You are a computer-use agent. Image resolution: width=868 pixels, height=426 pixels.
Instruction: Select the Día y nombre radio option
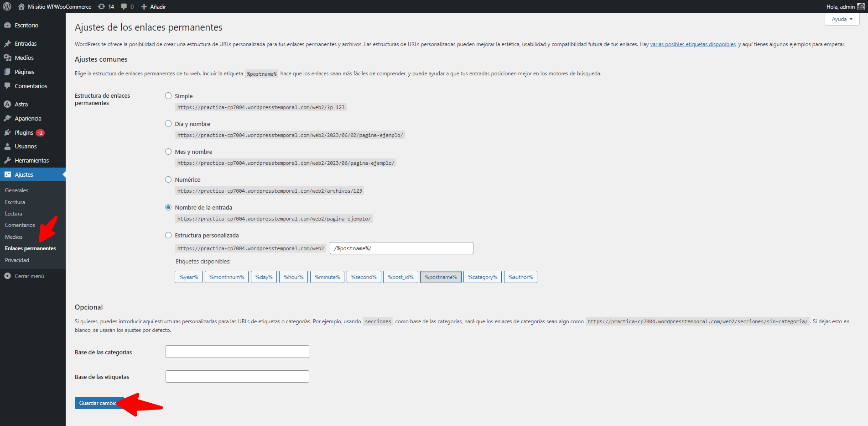168,124
